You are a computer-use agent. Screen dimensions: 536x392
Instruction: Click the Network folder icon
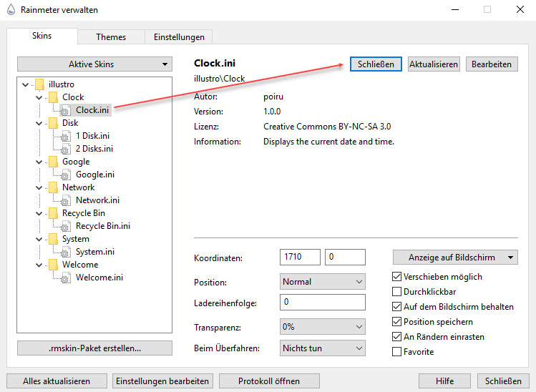click(54, 187)
